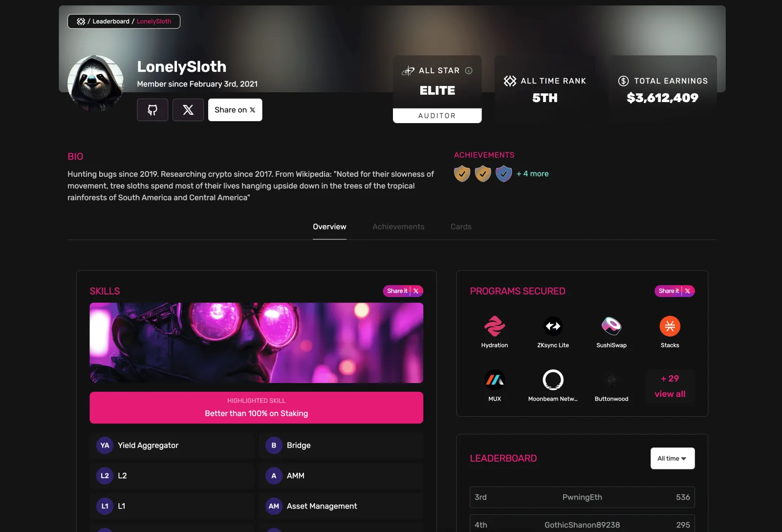Click the L2 skill badge
Screen dimensions: 782x532
105,476
